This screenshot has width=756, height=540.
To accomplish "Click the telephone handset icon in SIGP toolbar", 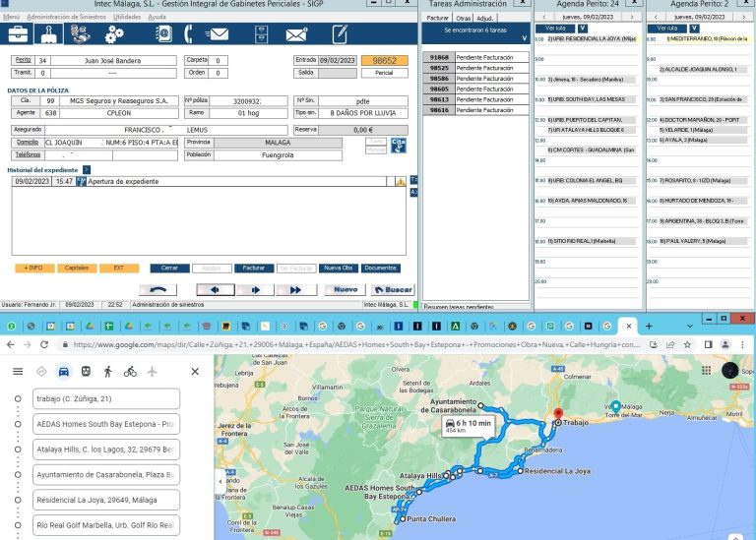I will 189,34.
